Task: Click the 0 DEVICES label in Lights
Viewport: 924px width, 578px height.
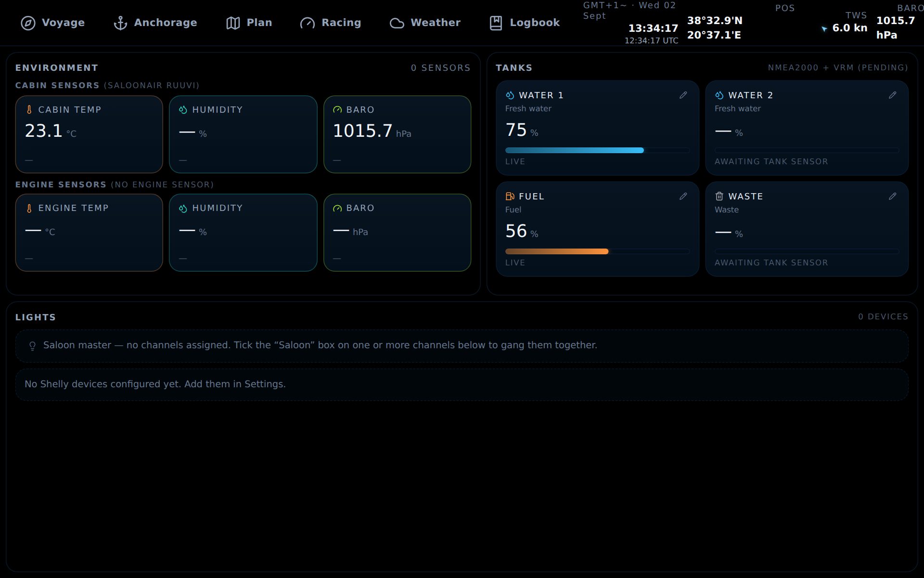Action: 883,317
